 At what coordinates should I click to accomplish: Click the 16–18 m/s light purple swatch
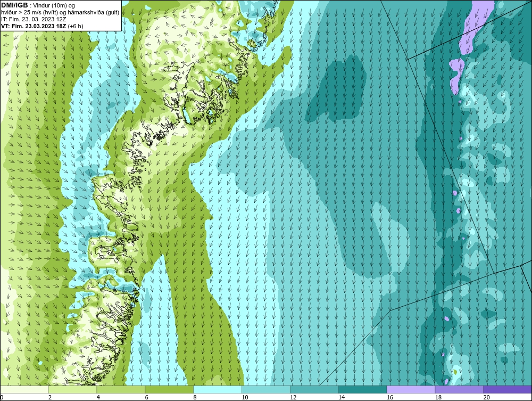411,389
